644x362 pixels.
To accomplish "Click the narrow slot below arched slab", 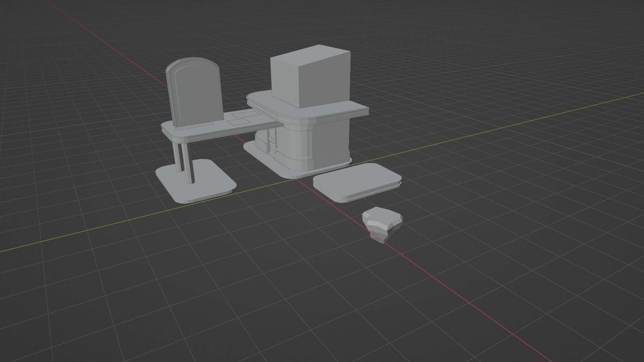I will coord(195,126).
